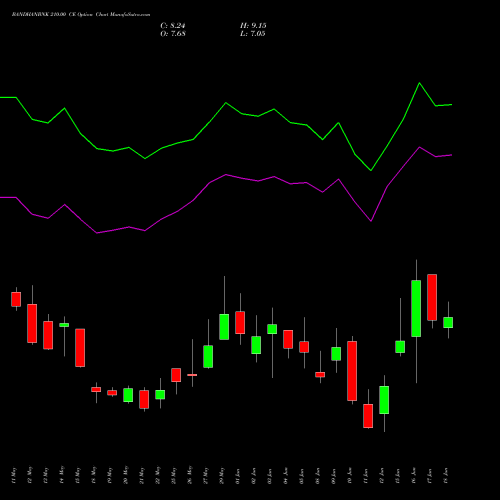The image size is (500, 500).
Task: Click the high value H: 9.15
Action: tap(253, 26)
